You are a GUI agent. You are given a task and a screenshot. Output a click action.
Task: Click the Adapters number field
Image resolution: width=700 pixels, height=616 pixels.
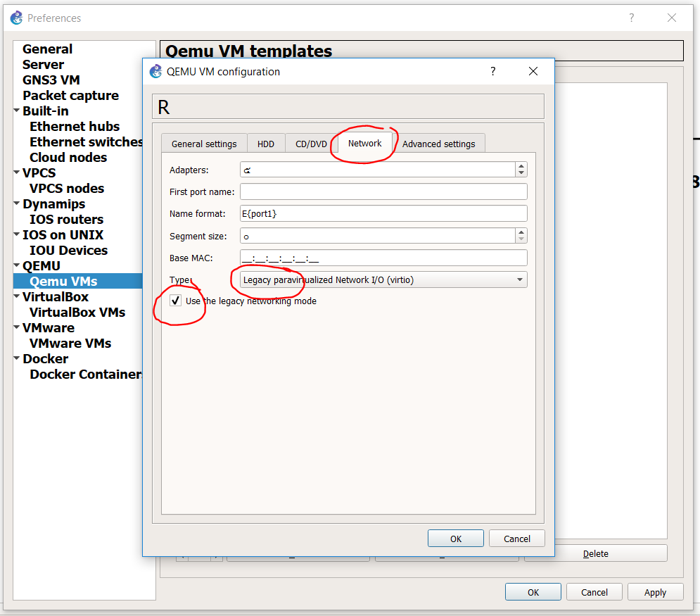(378, 170)
